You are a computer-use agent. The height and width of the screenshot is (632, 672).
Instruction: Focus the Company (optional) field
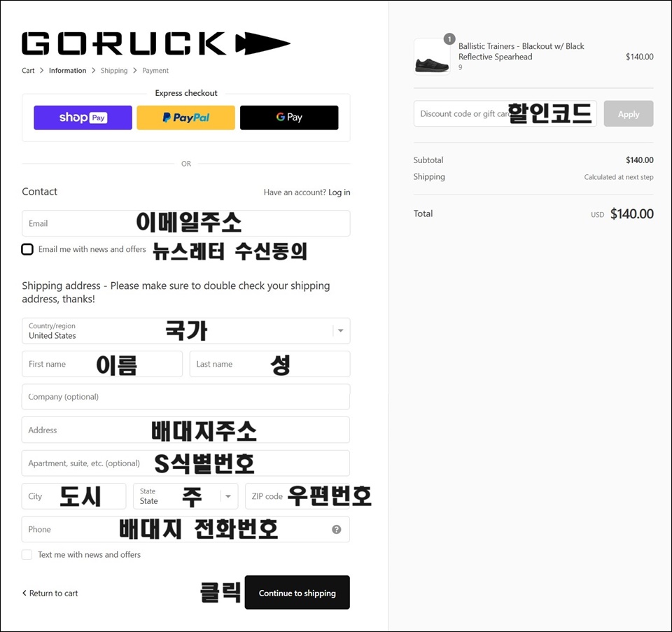pyautogui.click(x=186, y=397)
